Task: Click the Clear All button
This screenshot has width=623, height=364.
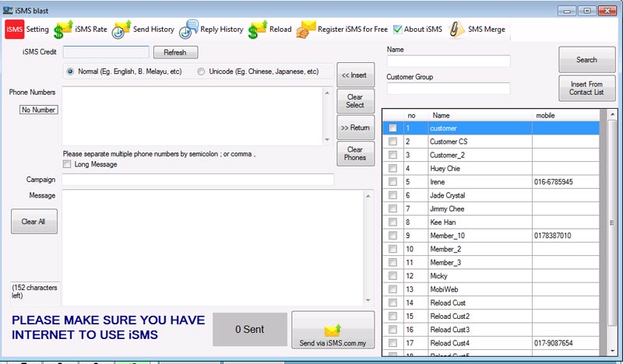Action: click(33, 222)
